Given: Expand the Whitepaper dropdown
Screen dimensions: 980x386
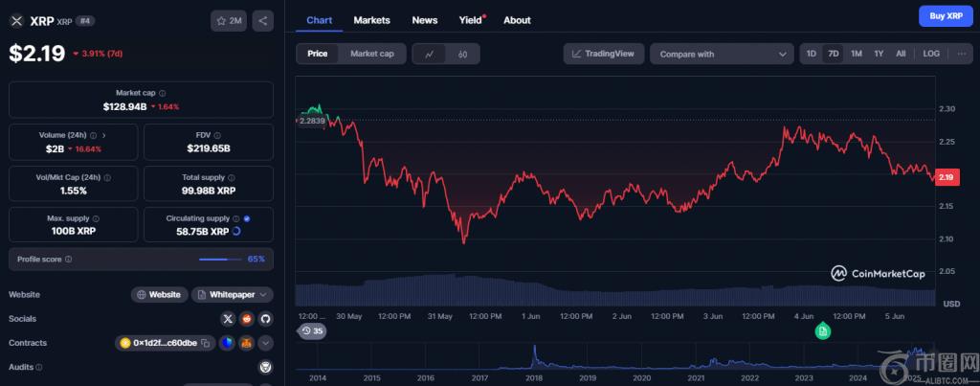Looking at the screenshot, I should coord(233,295).
